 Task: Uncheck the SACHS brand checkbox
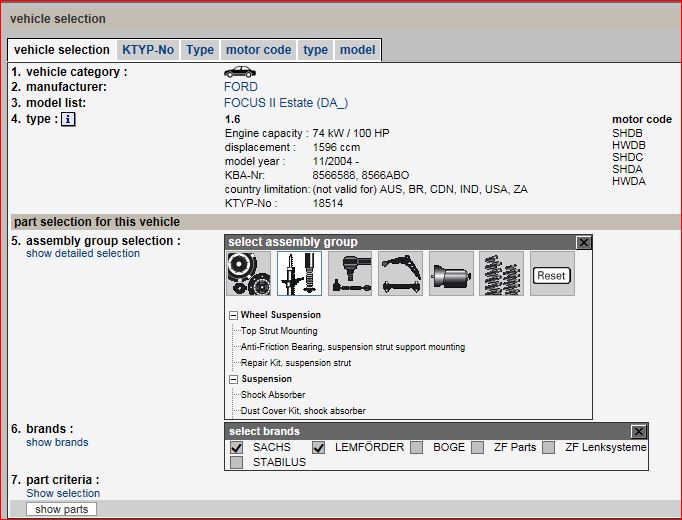[x=236, y=448]
